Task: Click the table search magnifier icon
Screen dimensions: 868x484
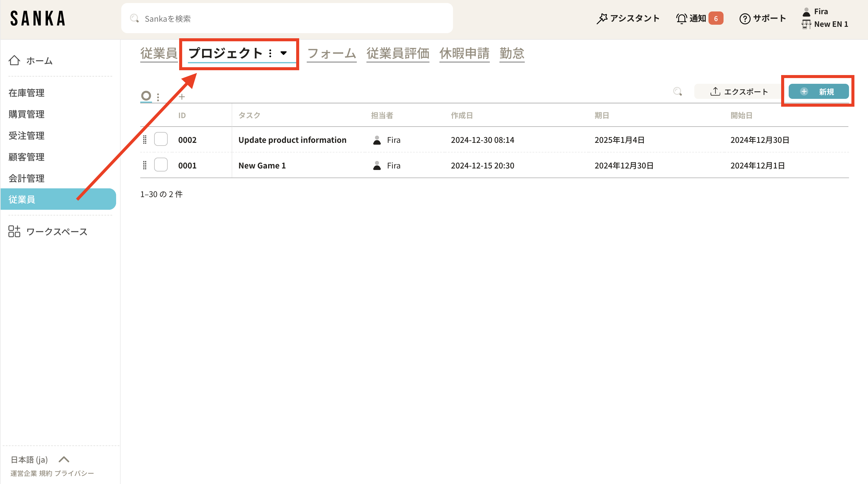Action: [x=677, y=92]
